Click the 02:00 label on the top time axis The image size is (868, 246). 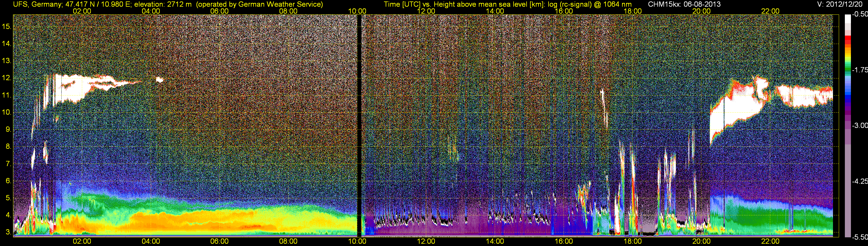coord(82,11)
